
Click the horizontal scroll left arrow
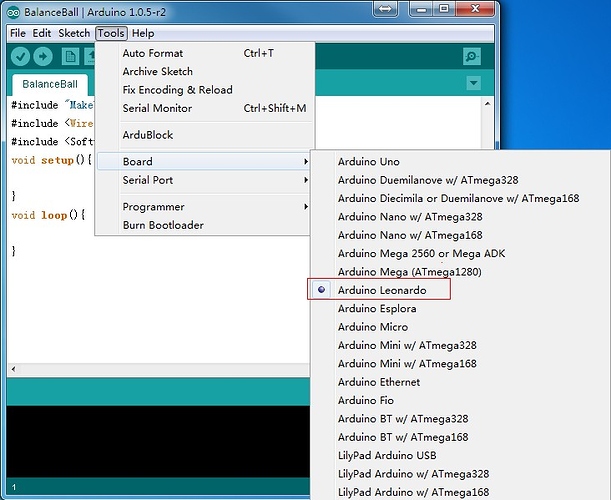coord(14,369)
